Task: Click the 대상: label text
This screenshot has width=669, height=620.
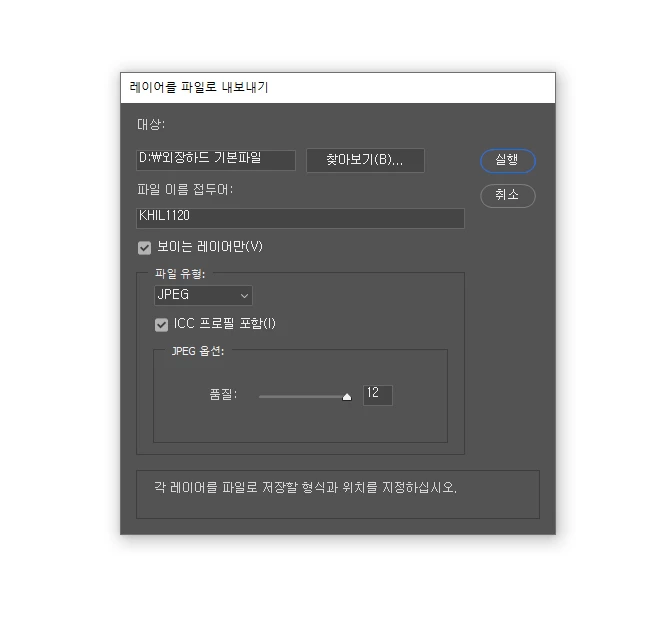Action: click(151, 125)
